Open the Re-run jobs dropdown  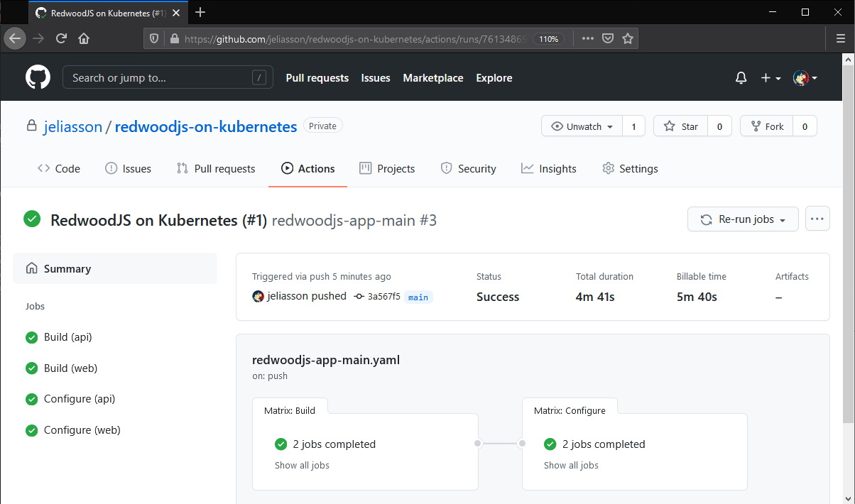(743, 219)
